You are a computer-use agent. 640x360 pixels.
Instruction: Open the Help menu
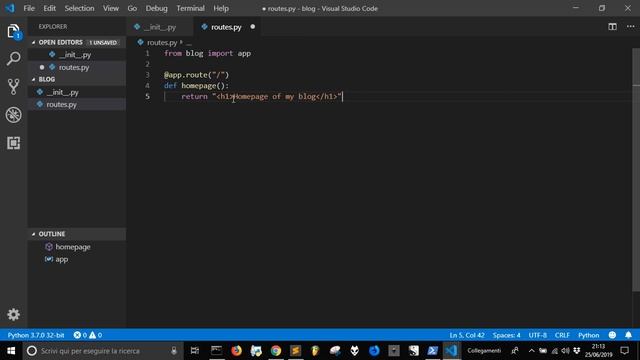coord(221,8)
